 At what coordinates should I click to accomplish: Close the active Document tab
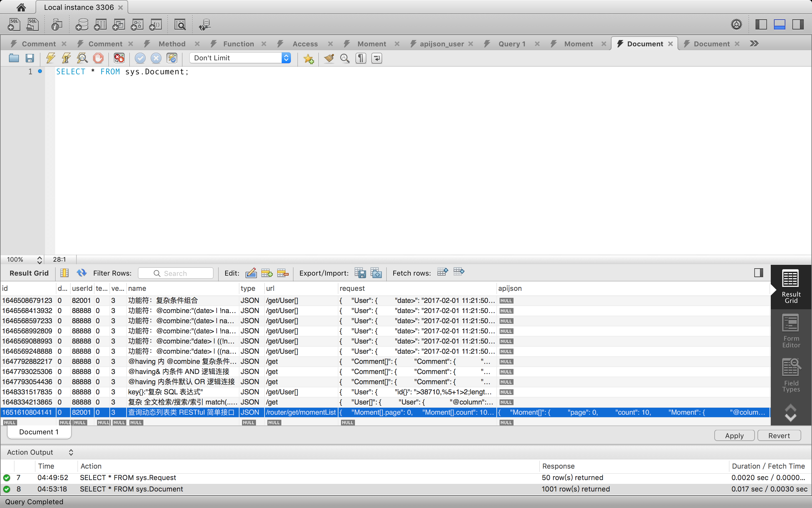coord(671,44)
